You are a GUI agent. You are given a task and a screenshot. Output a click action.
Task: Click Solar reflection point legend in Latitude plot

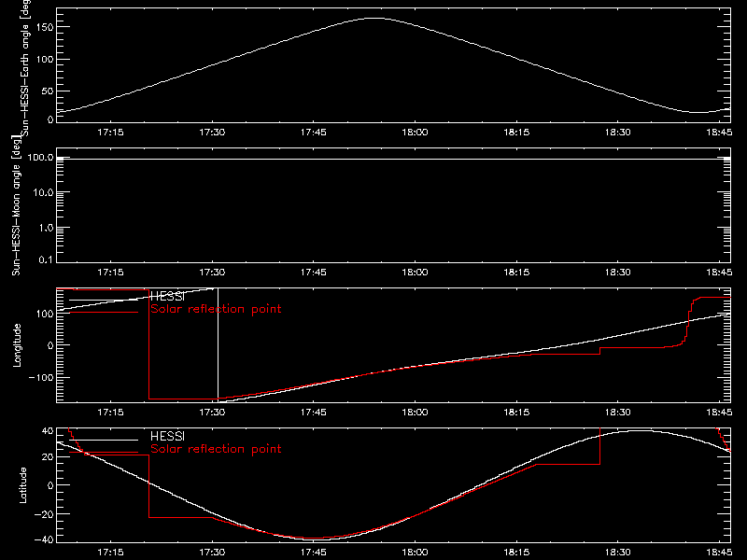216,449
